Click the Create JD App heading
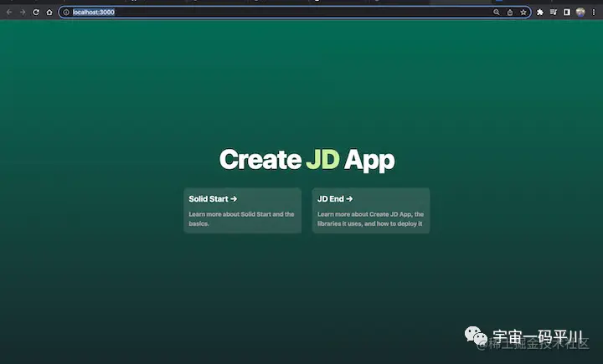The height and width of the screenshot is (364, 603). point(307,160)
